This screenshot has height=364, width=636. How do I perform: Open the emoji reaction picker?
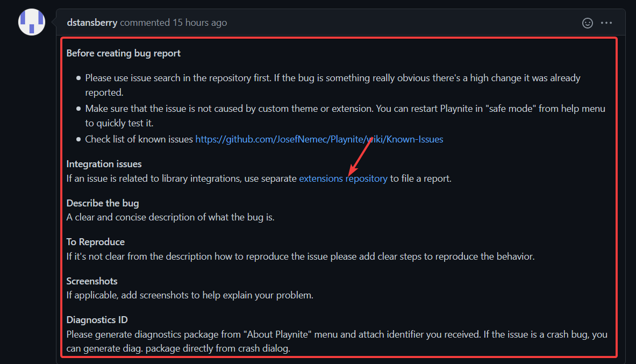point(587,23)
